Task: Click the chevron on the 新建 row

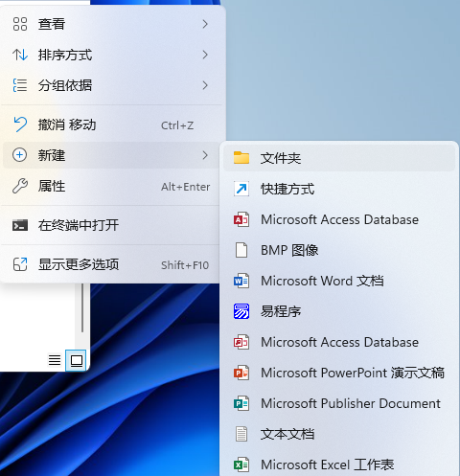Action: (205, 155)
